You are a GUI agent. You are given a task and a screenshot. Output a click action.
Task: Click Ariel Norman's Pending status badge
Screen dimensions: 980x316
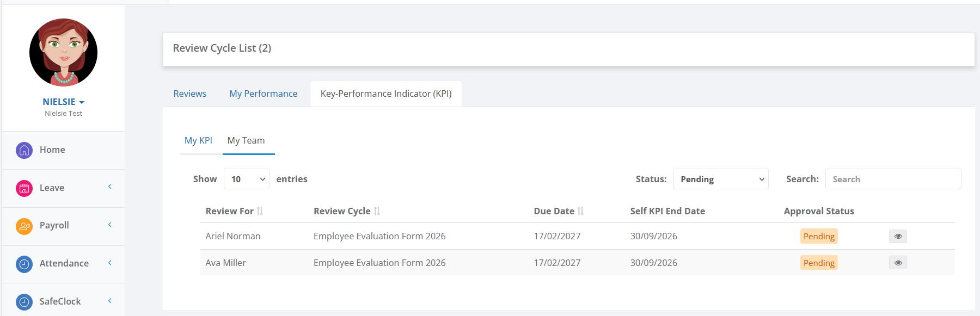pyautogui.click(x=819, y=236)
